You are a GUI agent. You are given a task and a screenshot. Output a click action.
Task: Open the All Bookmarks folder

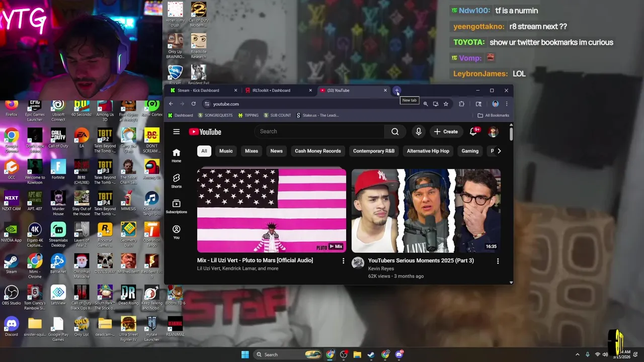click(494, 115)
